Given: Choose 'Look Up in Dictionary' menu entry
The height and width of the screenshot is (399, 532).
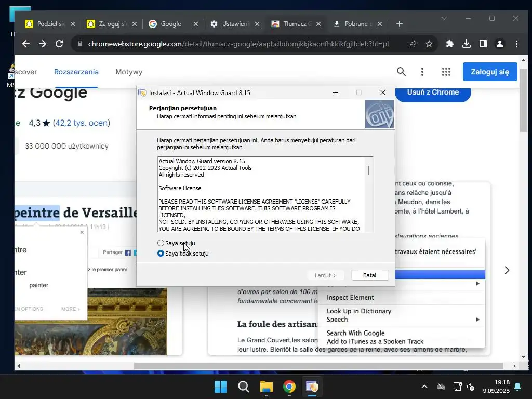Looking at the screenshot, I should (359, 311).
